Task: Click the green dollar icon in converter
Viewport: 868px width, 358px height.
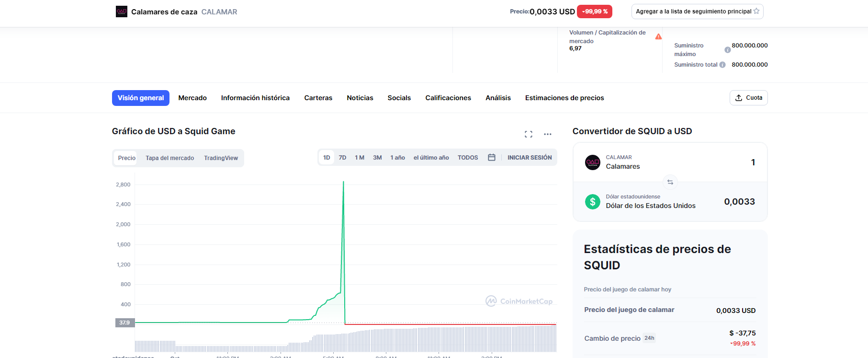Action: [x=593, y=202]
